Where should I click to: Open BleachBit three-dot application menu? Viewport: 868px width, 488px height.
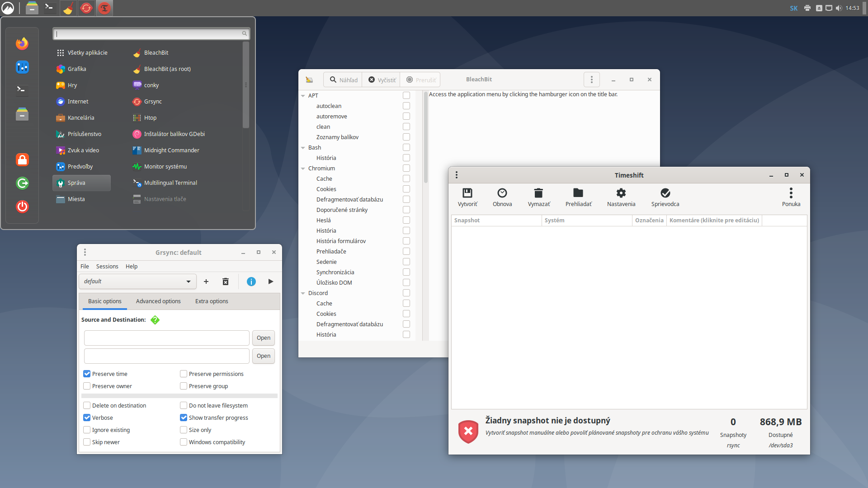point(591,80)
